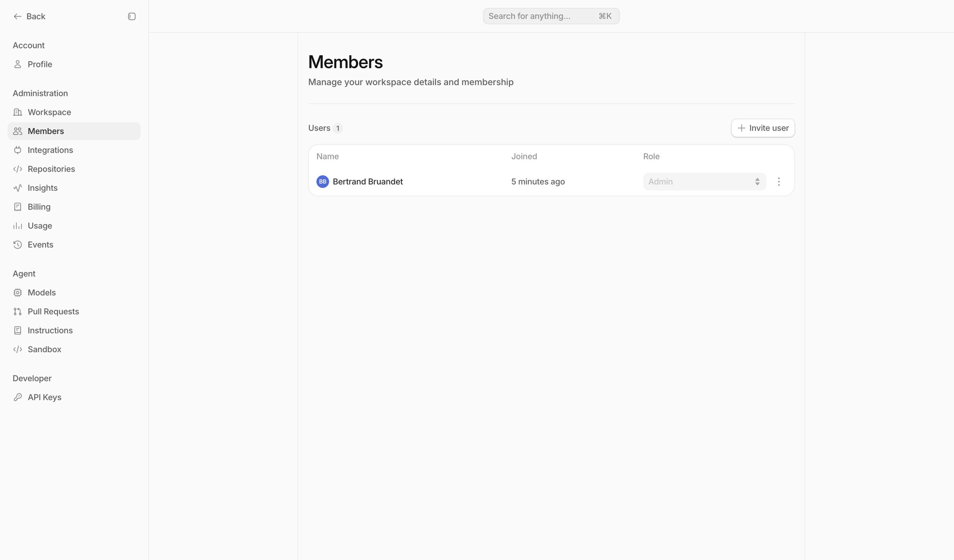Open the Events log page
Viewport: 954px width, 560px height.
click(74, 245)
